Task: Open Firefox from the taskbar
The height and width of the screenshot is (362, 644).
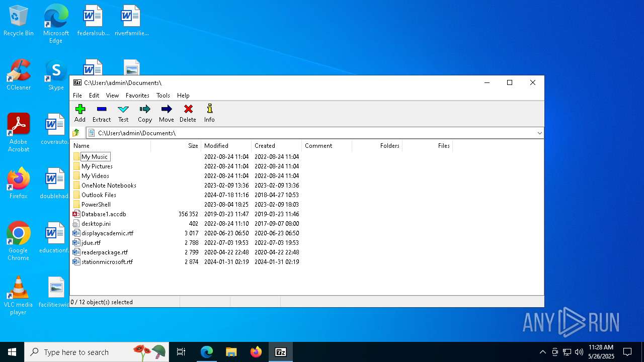Action: [x=256, y=352]
